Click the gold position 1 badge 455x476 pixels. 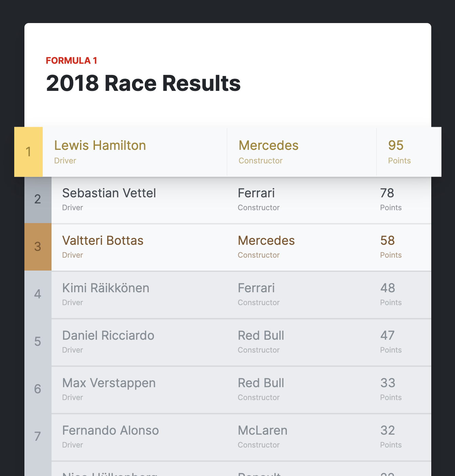[28, 152]
